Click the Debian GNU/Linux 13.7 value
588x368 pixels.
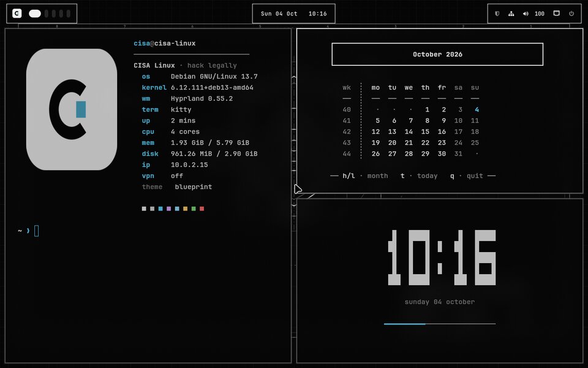point(214,76)
